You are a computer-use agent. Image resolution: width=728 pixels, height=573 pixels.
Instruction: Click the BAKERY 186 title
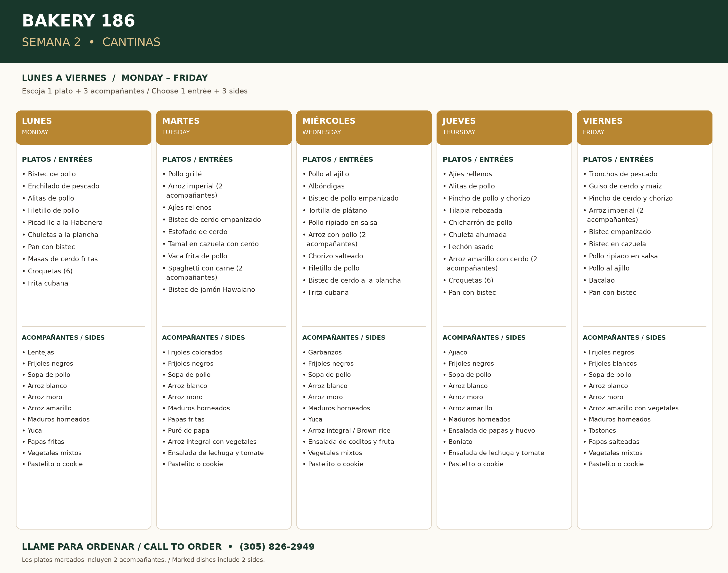(x=78, y=21)
